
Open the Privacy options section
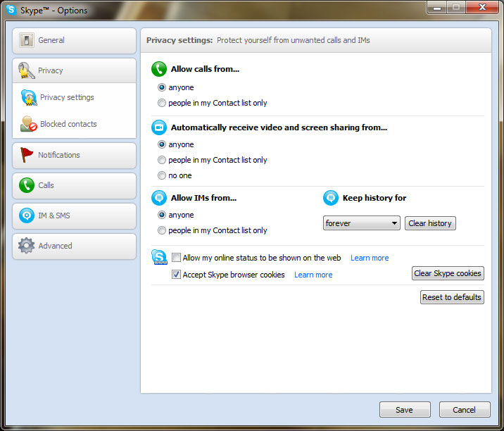[x=74, y=70]
